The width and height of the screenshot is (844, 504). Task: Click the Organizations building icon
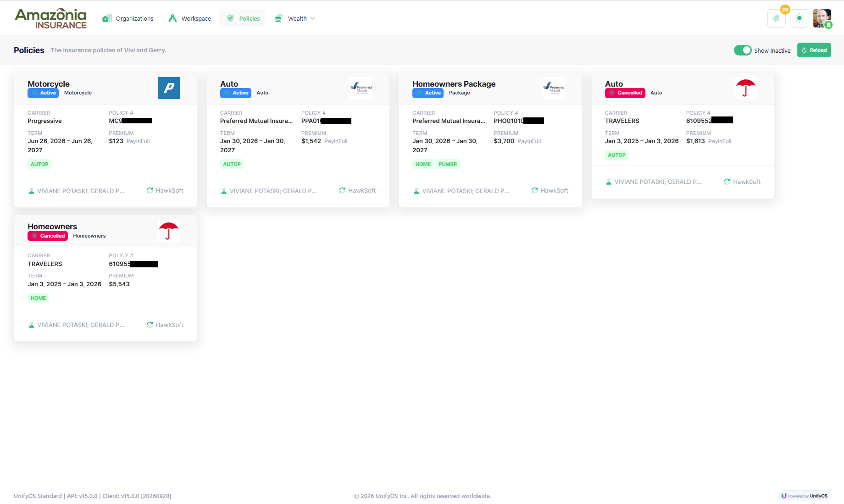pos(107,18)
